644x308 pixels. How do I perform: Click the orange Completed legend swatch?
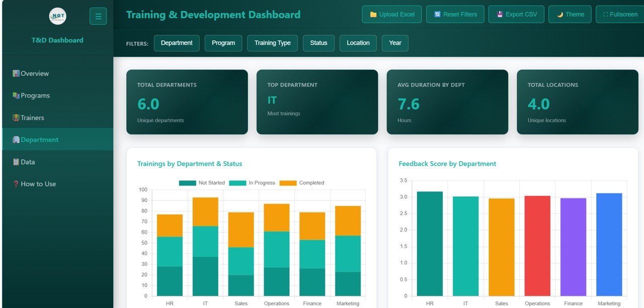287,182
